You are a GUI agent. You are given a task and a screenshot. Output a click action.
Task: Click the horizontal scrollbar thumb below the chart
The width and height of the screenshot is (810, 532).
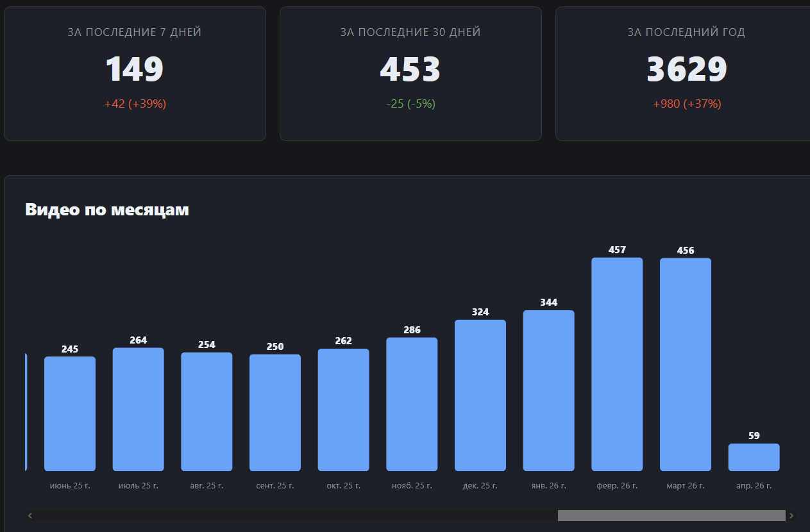click(x=671, y=515)
